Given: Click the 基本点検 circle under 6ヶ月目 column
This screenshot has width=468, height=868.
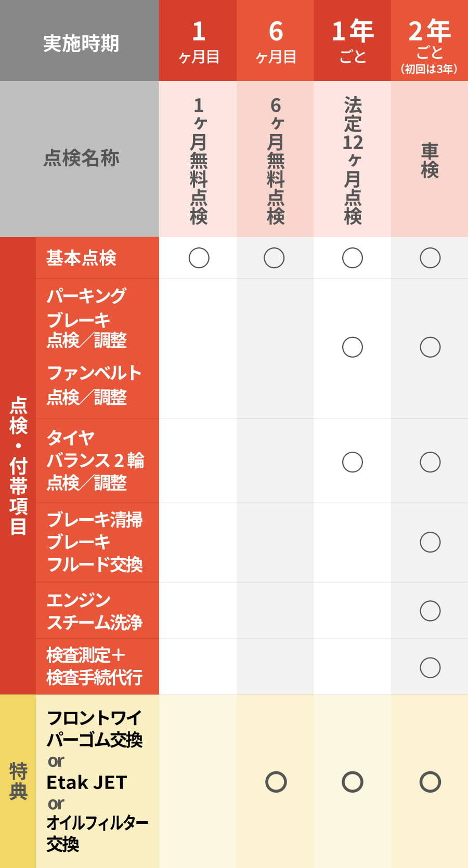Looking at the screenshot, I should [x=274, y=258].
